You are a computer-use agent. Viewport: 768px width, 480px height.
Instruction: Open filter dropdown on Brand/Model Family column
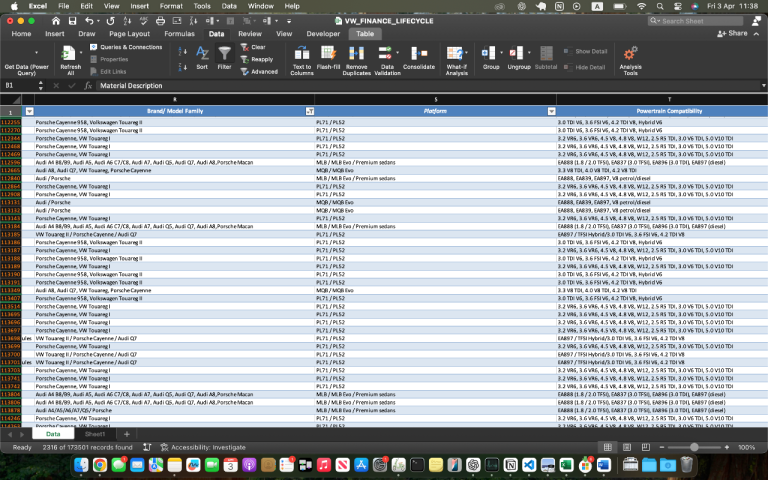click(x=309, y=110)
